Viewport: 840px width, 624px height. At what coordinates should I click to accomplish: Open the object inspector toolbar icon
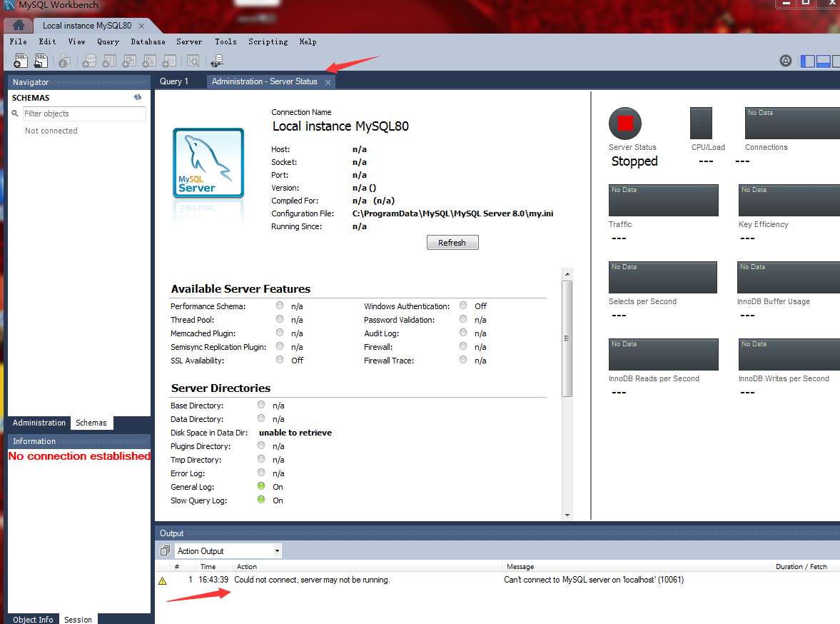tap(64, 61)
